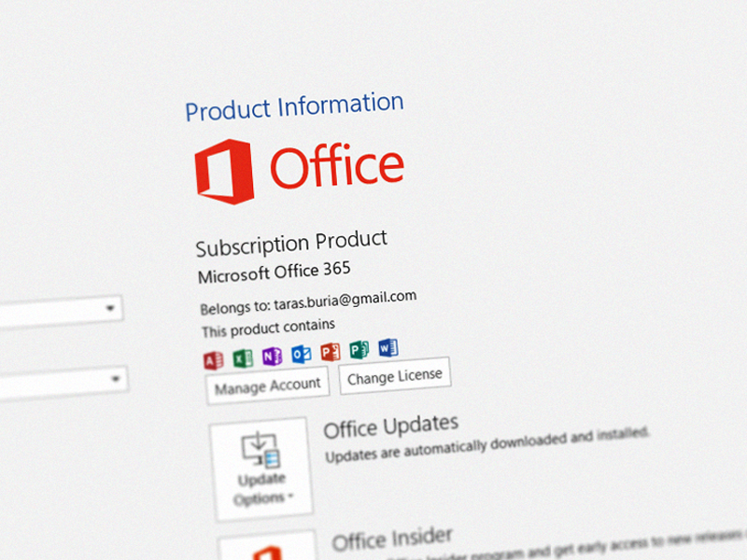
Task: Click the Office Updates heading
Action: (x=391, y=427)
